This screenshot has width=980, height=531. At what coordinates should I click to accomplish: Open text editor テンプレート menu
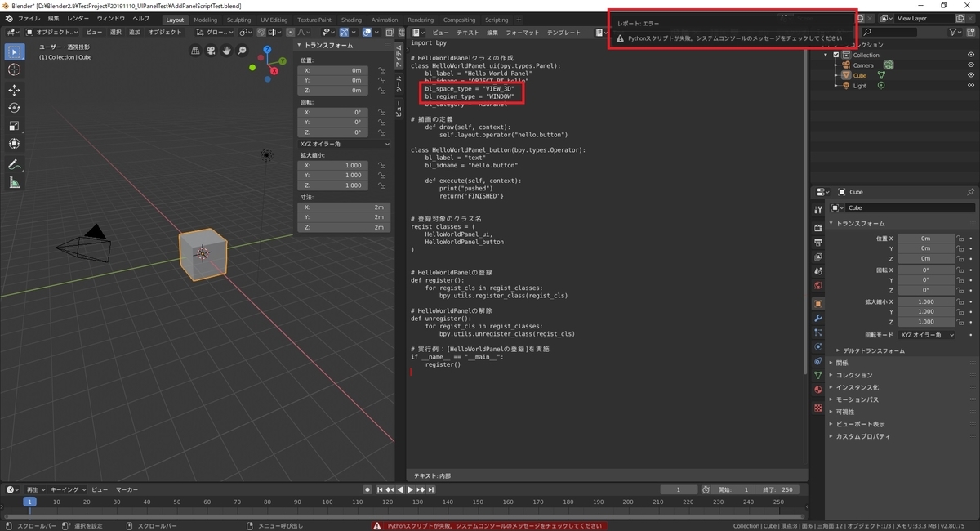564,32
